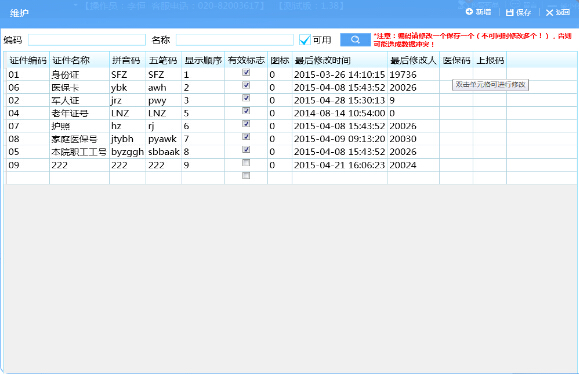Click the 拼音码 column header
This screenshot has width=579, height=375.
tap(127, 61)
